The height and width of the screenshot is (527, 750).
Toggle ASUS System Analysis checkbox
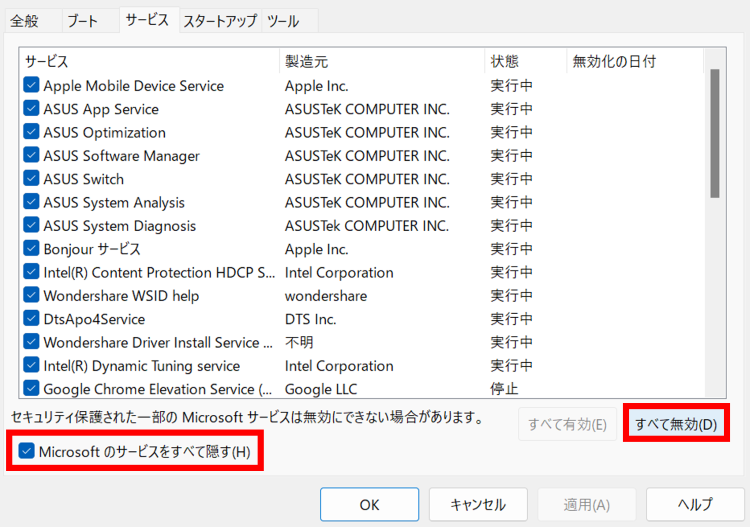31,202
